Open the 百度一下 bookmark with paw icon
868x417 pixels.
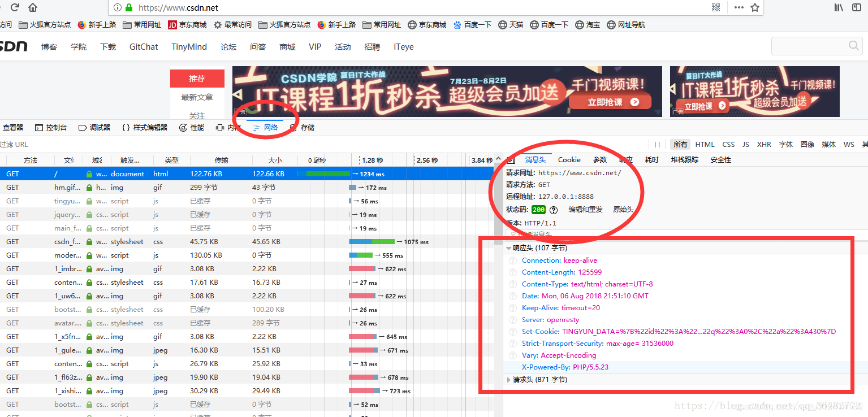click(x=472, y=25)
